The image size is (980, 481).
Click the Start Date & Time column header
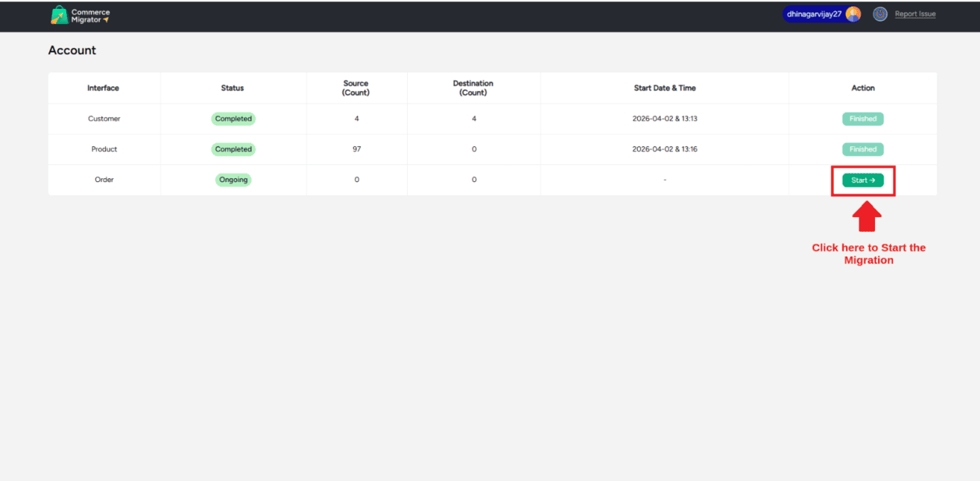point(665,88)
